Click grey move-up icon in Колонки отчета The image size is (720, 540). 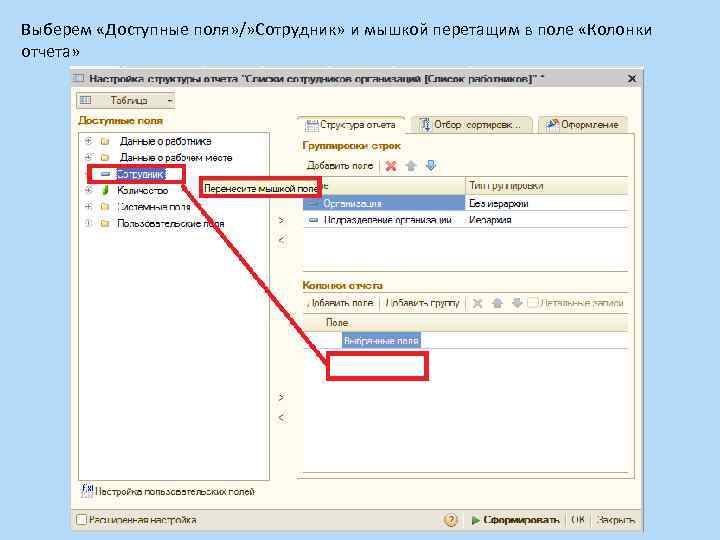click(497, 303)
